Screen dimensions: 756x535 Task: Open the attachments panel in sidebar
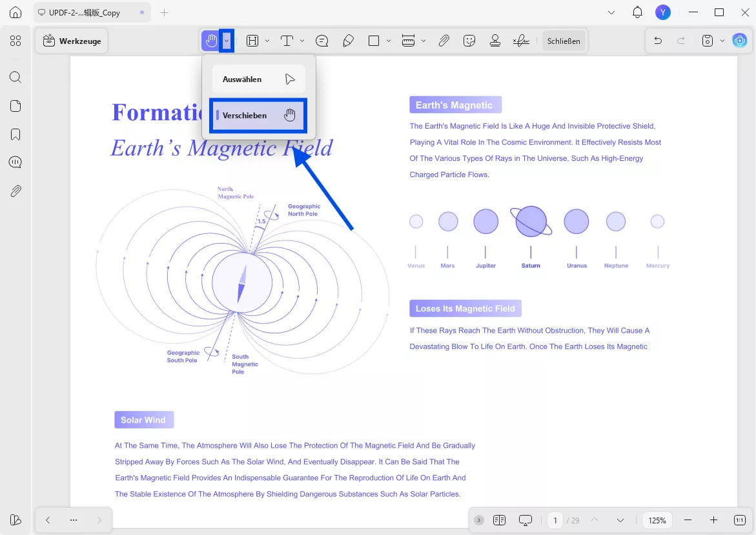(x=15, y=191)
